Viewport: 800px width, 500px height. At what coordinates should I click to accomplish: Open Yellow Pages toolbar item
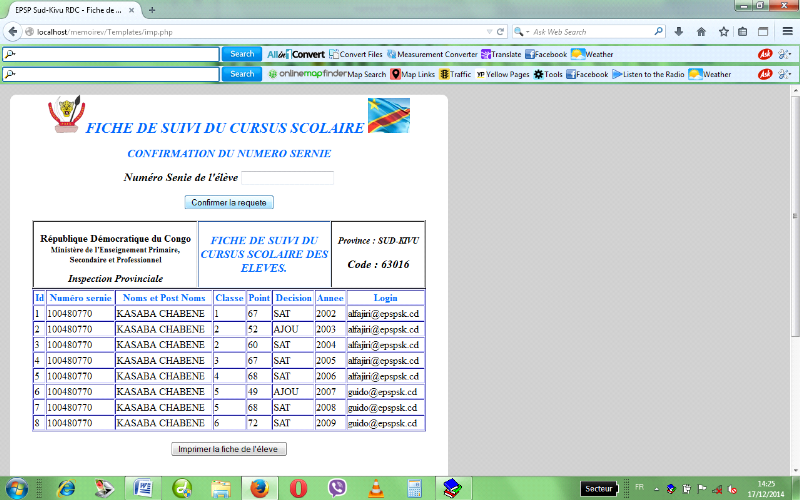[x=503, y=74]
